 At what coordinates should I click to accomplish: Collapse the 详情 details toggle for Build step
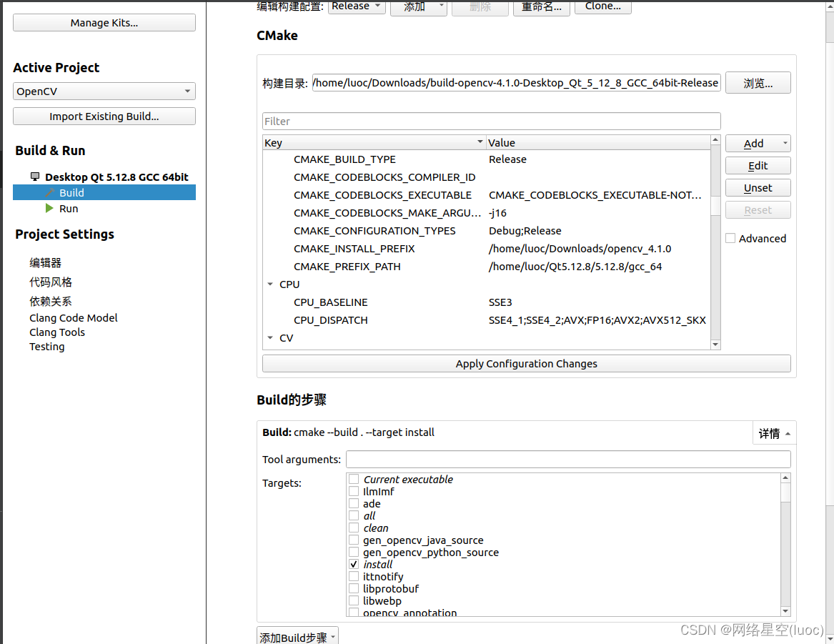775,433
